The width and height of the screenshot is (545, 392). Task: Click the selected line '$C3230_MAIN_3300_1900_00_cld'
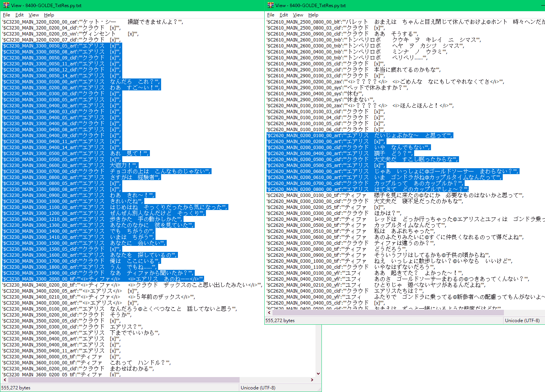[x=98, y=273]
